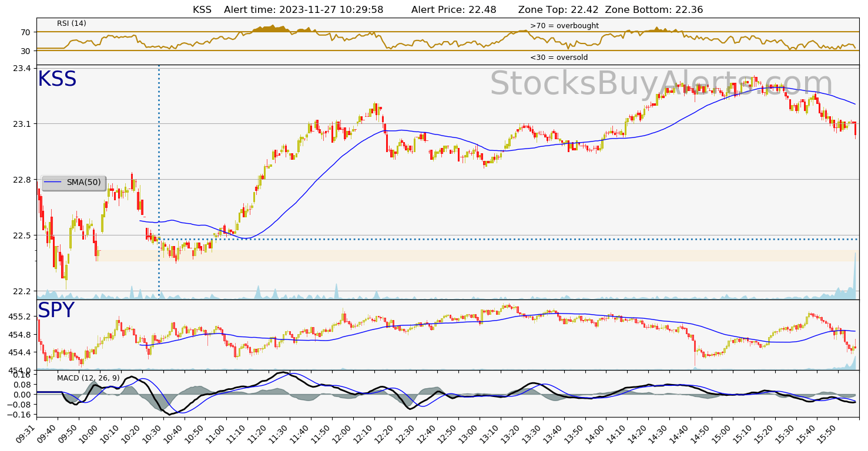Click the 23.4 price axis label
The height and width of the screenshot is (451, 868).
pyautogui.click(x=21, y=69)
